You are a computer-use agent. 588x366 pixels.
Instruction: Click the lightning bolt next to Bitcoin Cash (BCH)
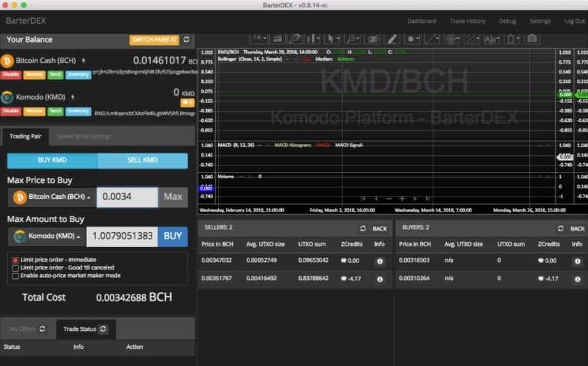pos(83,60)
